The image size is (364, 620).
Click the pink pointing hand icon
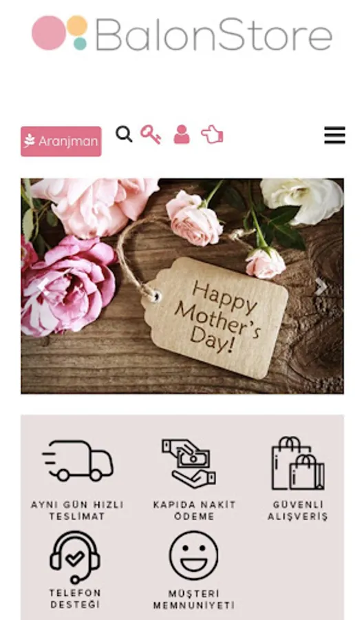click(x=212, y=134)
